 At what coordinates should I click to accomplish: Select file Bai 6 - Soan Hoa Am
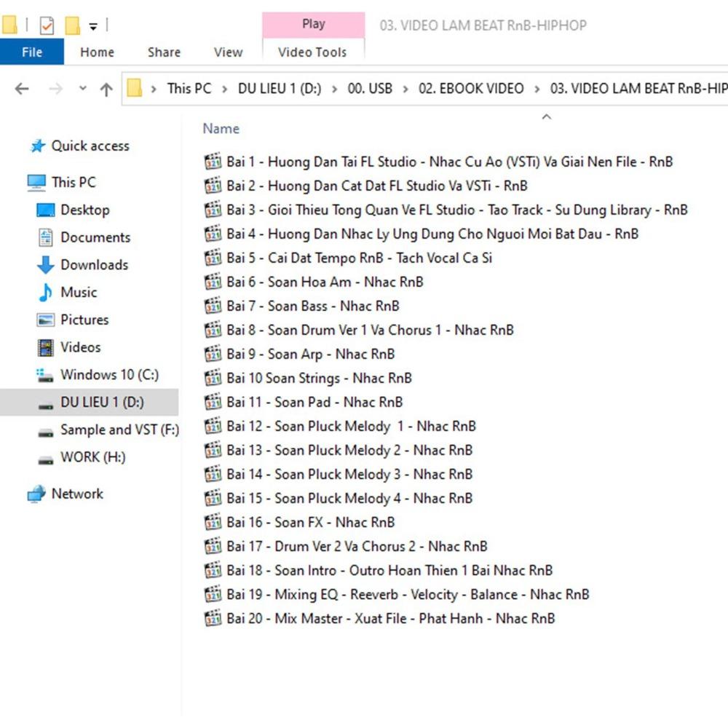point(325,282)
